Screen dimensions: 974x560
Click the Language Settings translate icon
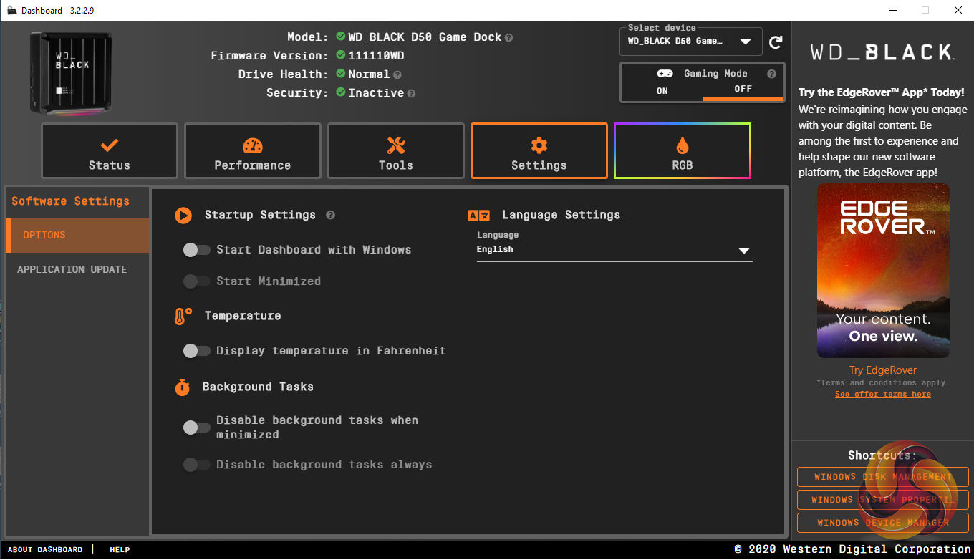tap(478, 215)
